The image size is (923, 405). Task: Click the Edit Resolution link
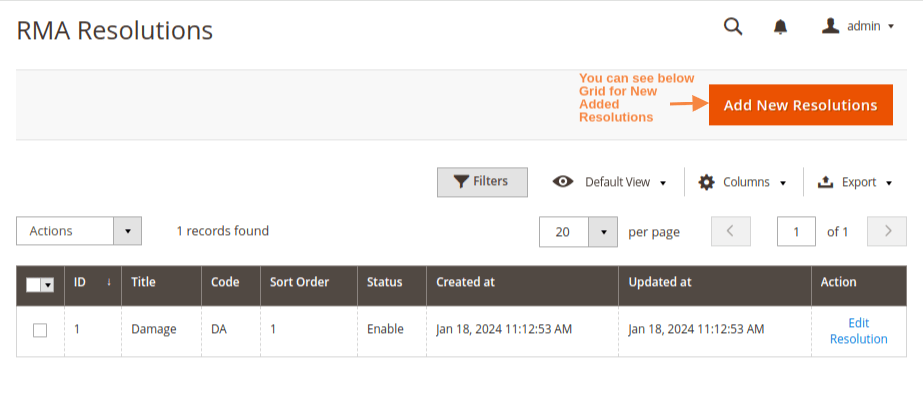pyautogui.click(x=858, y=331)
